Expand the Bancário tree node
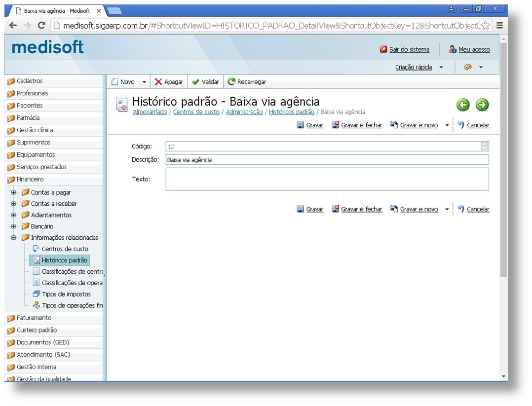 pyautogui.click(x=14, y=226)
